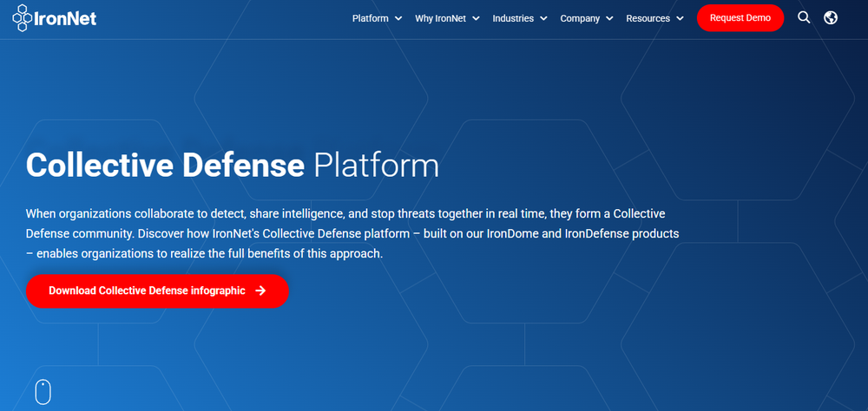Expand the chevron next to Resources
Image resolution: width=868 pixels, height=411 pixels.
pyautogui.click(x=680, y=19)
